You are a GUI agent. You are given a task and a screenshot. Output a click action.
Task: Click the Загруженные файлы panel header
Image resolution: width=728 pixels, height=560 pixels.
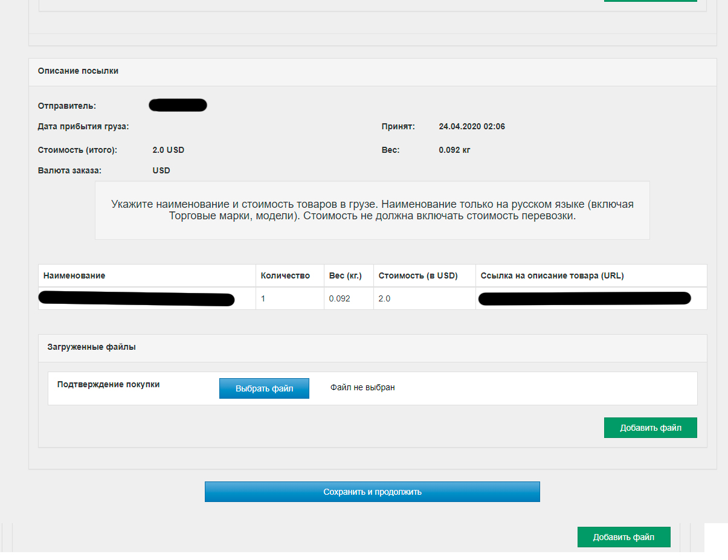coord(91,347)
